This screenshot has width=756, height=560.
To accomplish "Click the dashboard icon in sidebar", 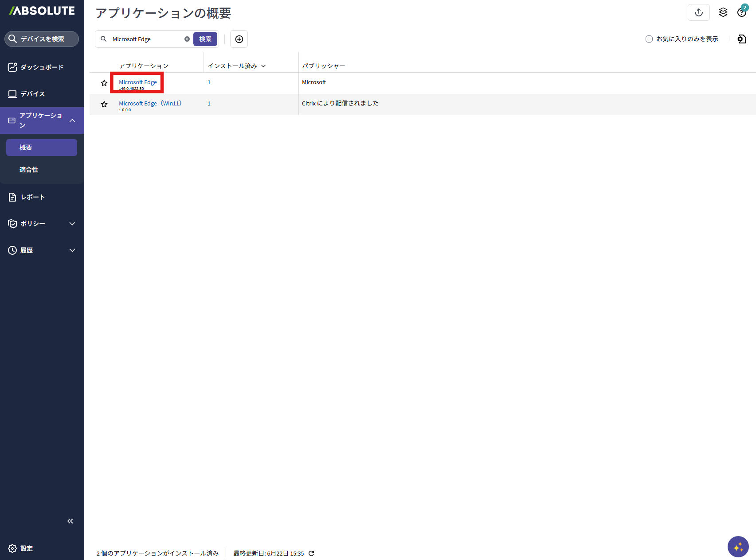I will coord(12,67).
